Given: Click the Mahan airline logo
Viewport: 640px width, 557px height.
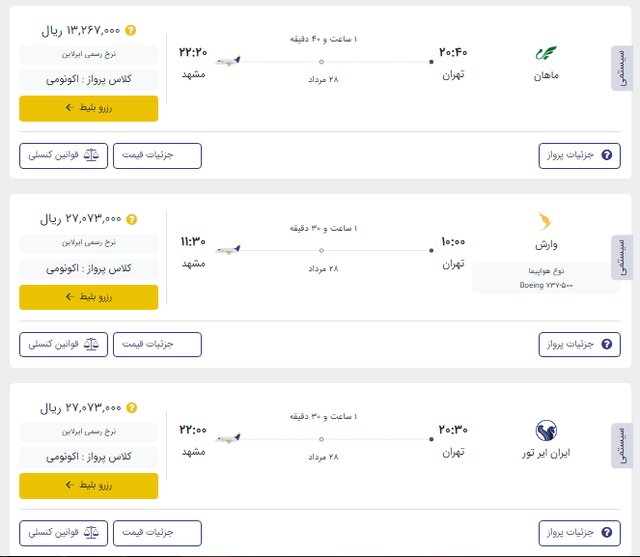Looking at the screenshot, I should click(x=547, y=52).
